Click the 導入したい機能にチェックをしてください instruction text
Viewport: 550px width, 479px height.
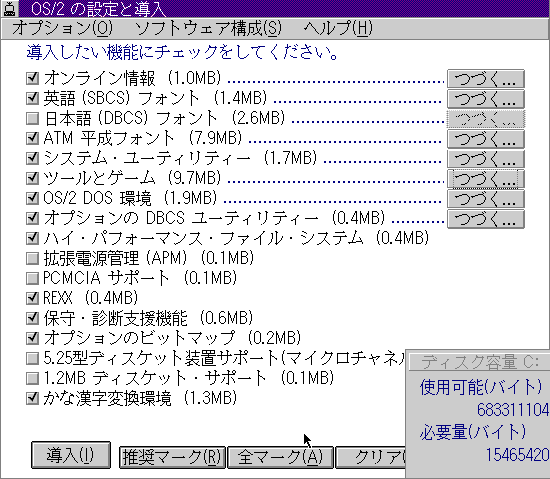click(x=182, y=52)
